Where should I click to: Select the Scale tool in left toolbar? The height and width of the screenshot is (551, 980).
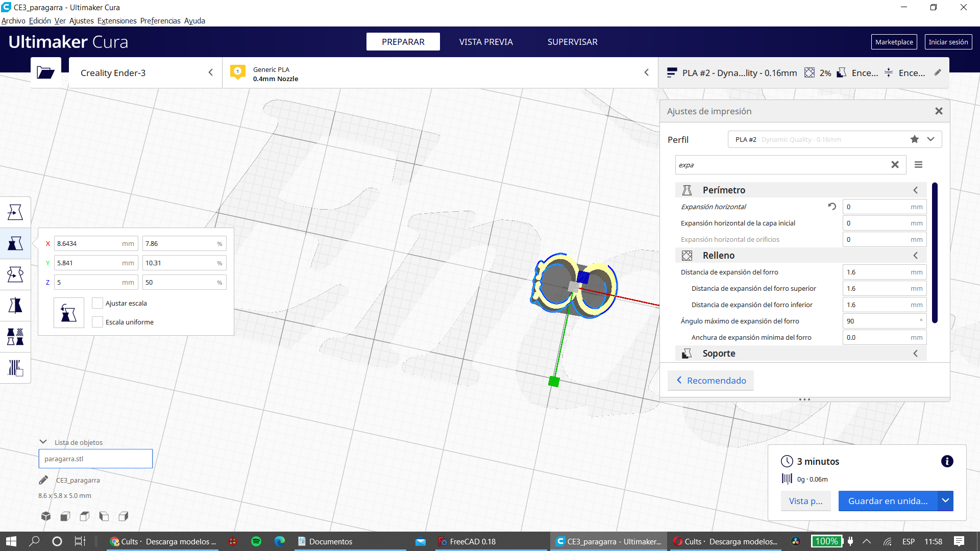tap(15, 243)
